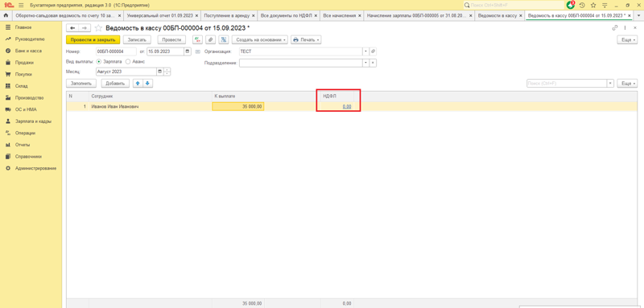Open the history clock icon

coord(582,6)
